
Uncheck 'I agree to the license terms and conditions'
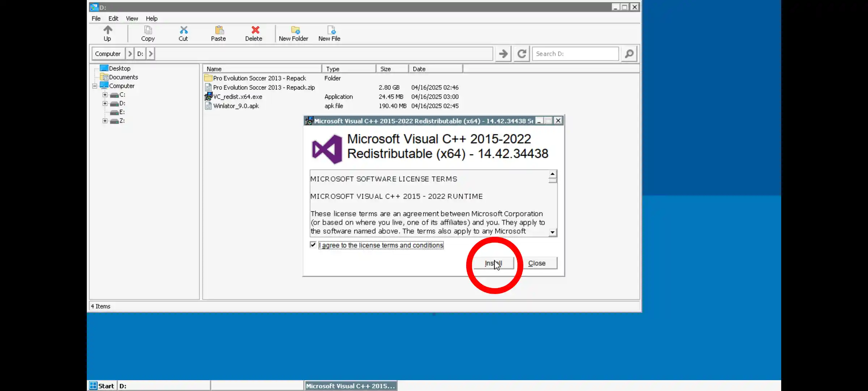click(312, 245)
